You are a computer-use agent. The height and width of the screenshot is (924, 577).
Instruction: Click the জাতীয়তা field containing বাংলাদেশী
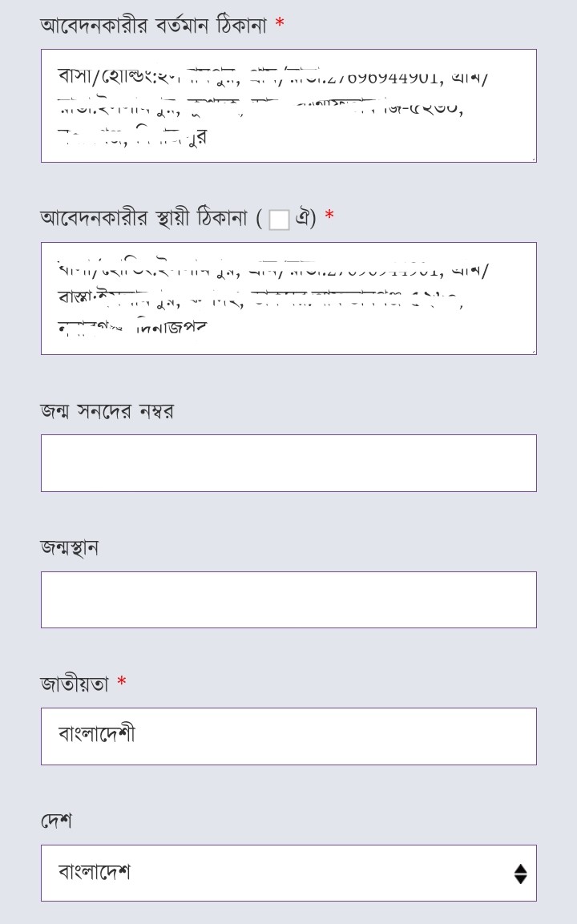288,736
